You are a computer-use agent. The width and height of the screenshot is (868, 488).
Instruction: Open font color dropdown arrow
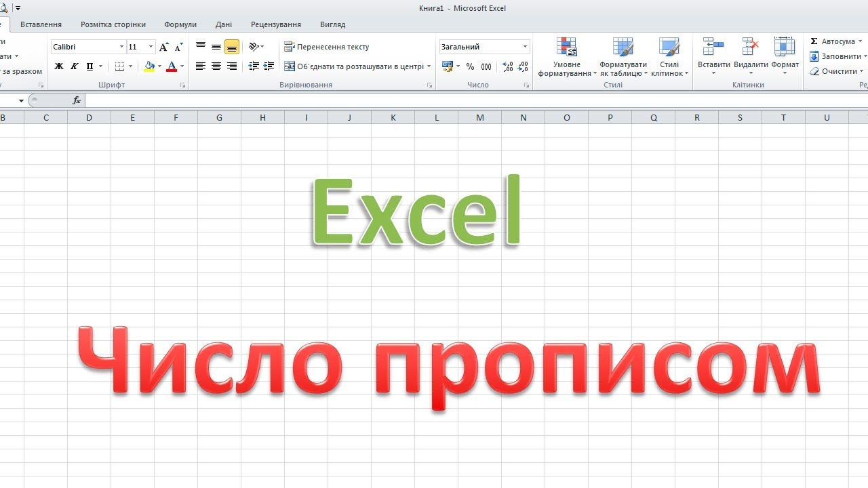pos(182,66)
